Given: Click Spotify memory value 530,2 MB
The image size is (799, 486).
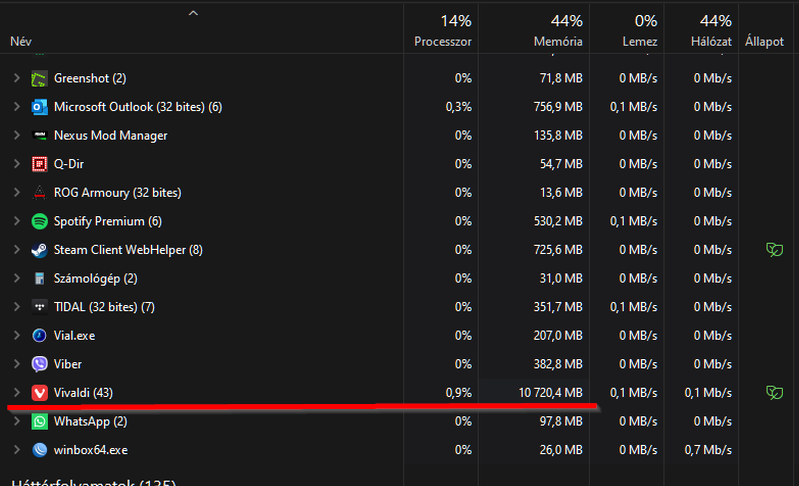Looking at the screenshot, I should coord(558,221).
